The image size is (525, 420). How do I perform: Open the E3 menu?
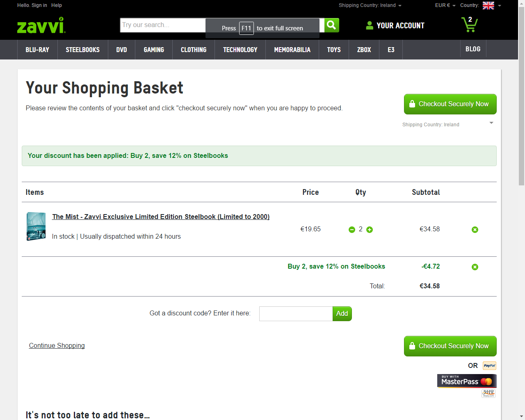click(x=391, y=50)
